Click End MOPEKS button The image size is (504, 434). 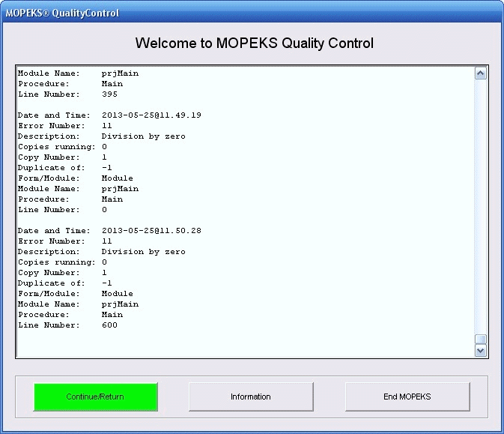click(407, 397)
